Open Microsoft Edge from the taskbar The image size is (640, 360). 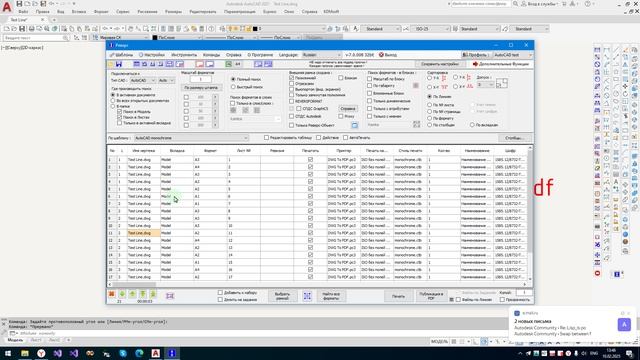(x=139, y=353)
